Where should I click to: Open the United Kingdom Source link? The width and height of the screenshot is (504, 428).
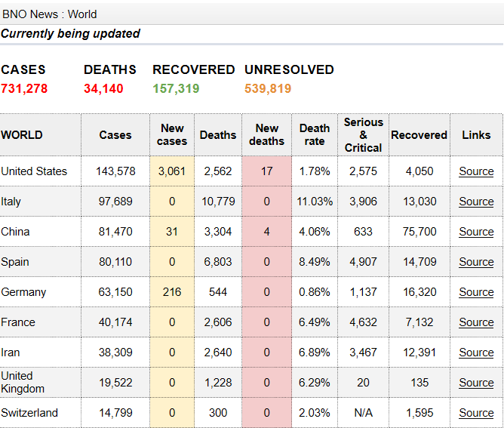(x=476, y=383)
